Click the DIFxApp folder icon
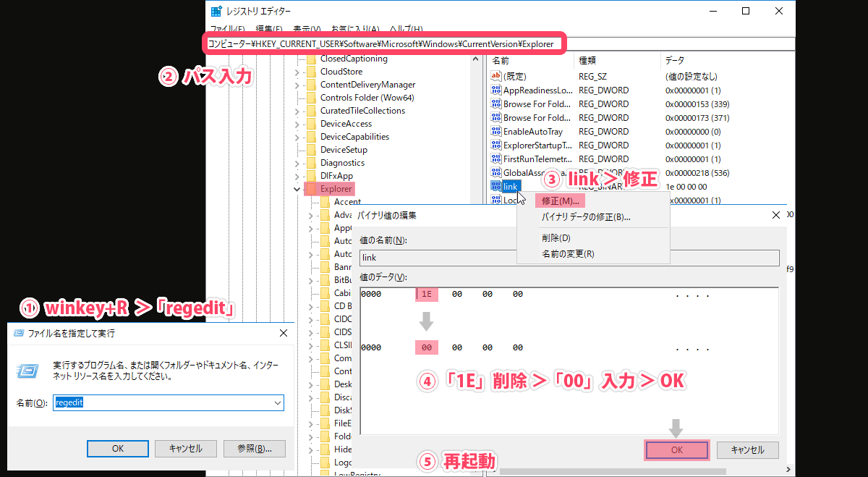Screen dimensions: 868x477 312,176
